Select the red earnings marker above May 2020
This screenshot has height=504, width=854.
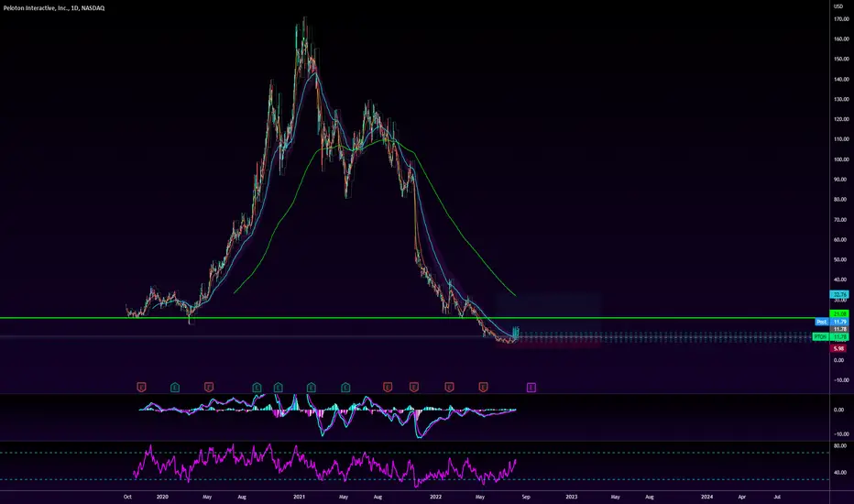209,388
